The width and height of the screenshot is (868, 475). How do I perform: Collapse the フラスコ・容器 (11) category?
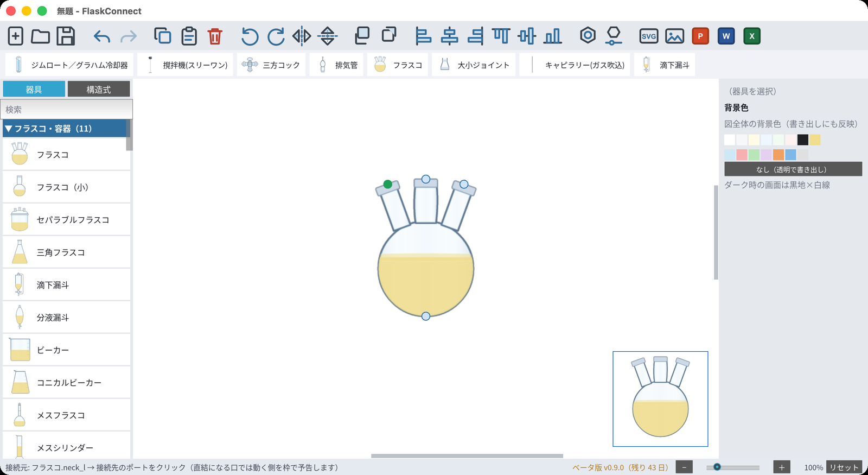[x=65, y=129]
